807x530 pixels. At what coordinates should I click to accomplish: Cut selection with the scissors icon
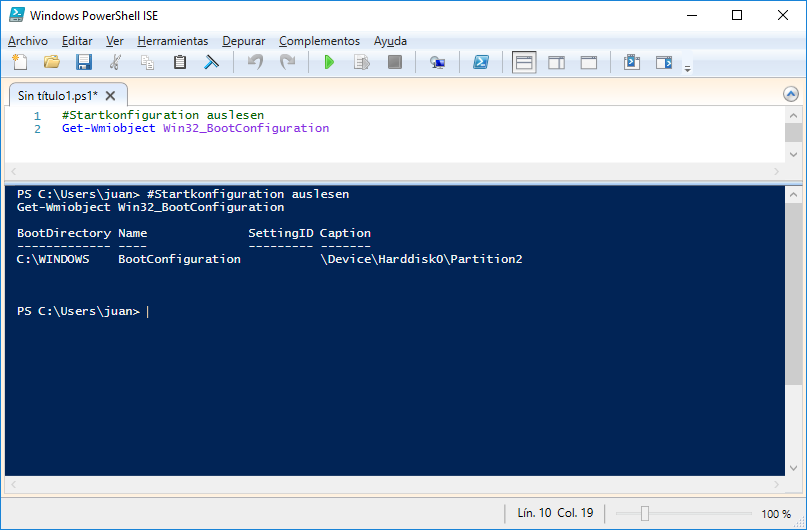(115, 62)
